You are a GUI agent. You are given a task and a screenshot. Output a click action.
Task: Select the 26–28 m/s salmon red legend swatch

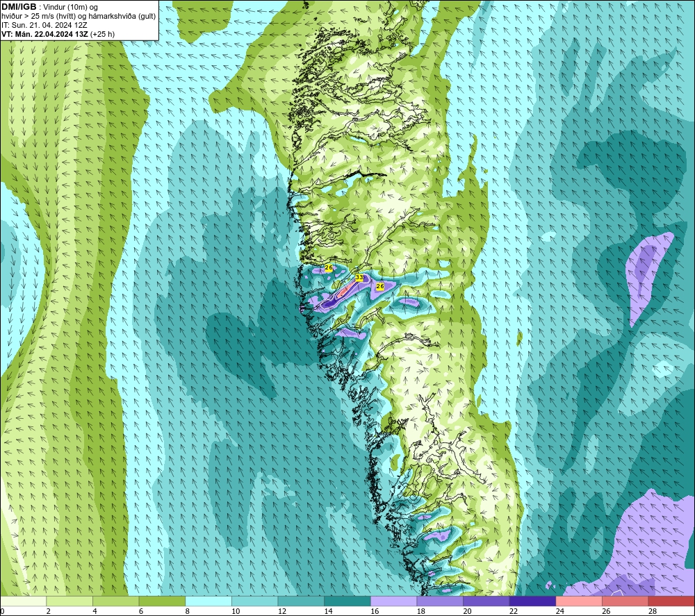625,601
